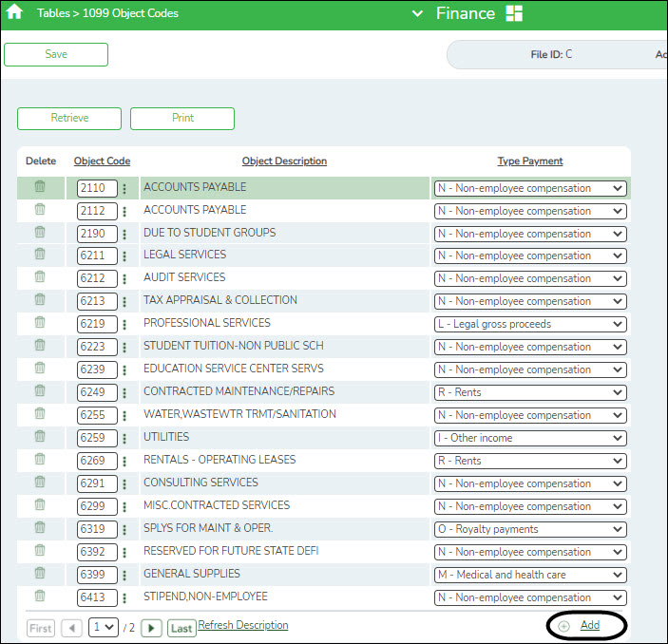Click the object code field containing 6223

[x=97, y=347]
